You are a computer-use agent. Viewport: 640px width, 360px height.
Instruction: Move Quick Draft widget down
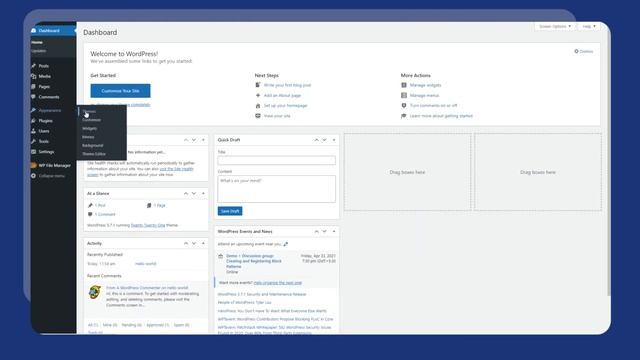324,140
